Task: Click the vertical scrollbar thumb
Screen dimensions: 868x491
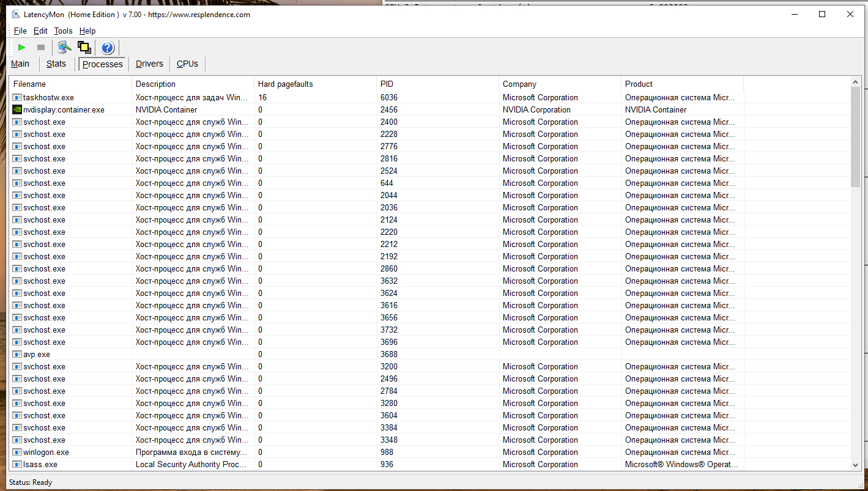Action: point(855,137)
